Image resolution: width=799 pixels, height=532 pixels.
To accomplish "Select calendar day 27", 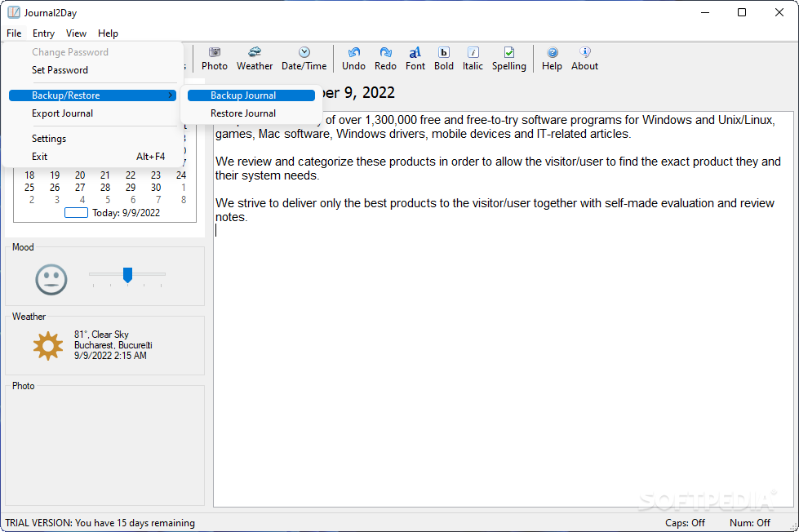I will [x=80, y=188].
